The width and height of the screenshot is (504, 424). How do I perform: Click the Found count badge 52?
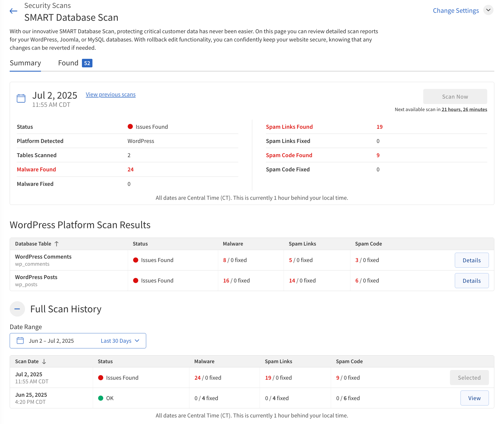tap(87, 63)
